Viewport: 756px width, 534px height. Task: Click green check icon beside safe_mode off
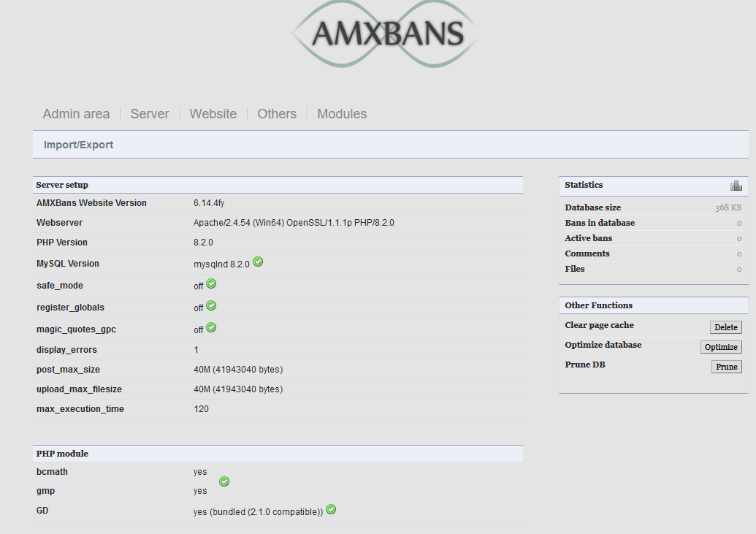point(211,283)
